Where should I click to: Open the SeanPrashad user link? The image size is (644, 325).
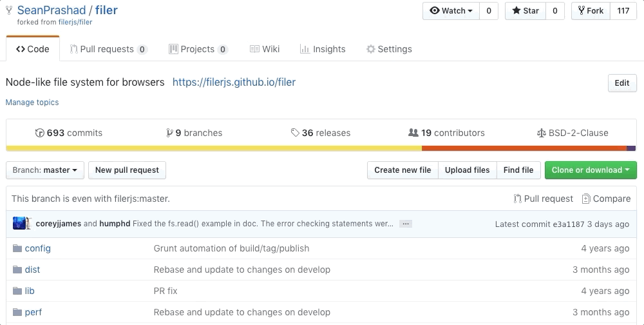click(x=52, y=10)
